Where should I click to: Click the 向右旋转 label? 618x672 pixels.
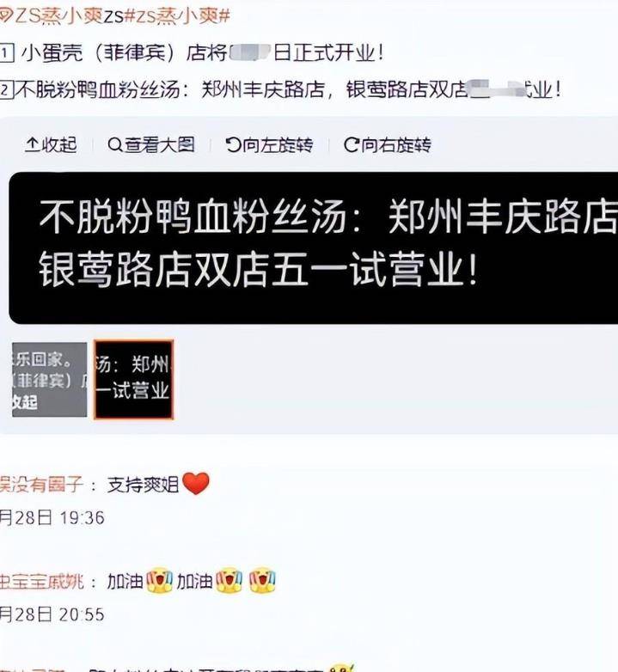(x=396, y=145)
